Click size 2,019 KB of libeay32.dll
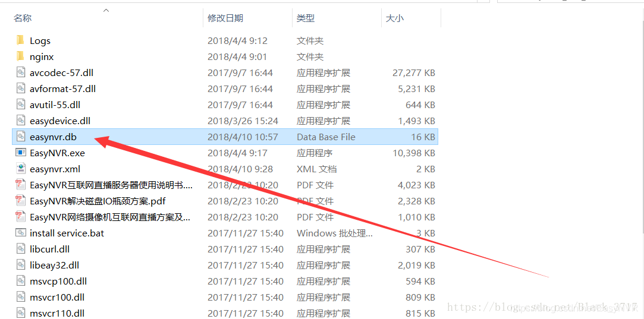Screen dimensions: 644x319 tap(416, 265)
